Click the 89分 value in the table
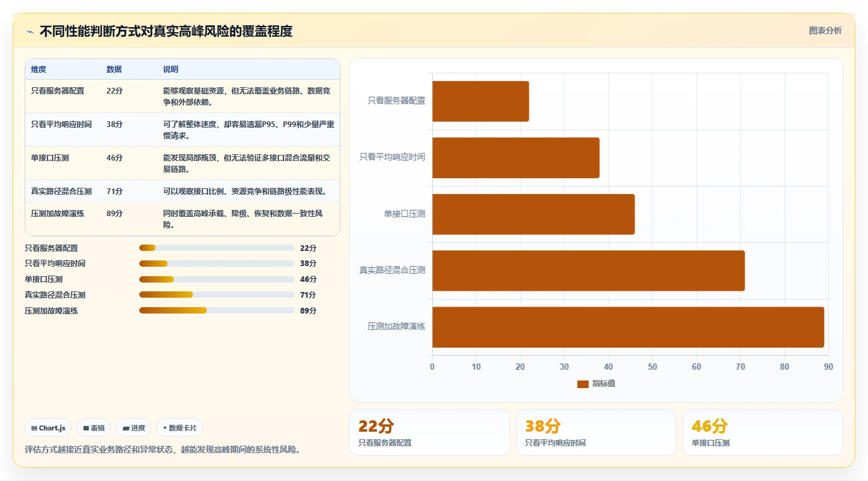The image size is (868, 481). pyautogui.click(x=115, y=214)
